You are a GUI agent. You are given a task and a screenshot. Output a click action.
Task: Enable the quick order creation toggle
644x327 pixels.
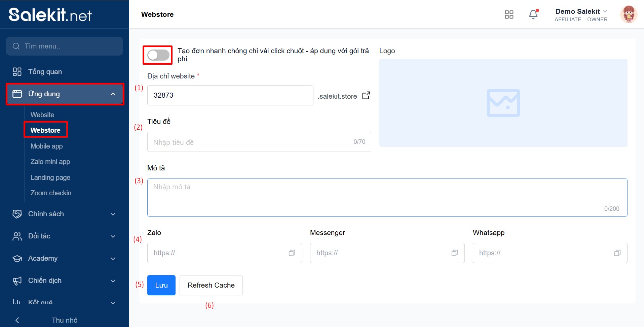158,55
